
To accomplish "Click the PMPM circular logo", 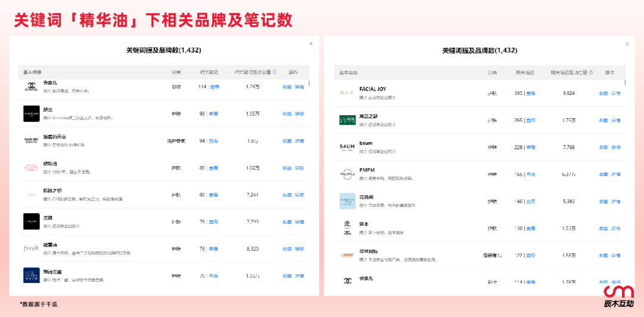I will [348, 174].
